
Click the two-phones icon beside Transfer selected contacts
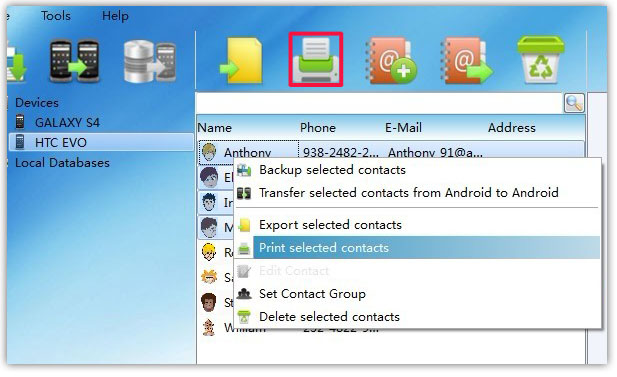pyautogui.click(x=244, y=193)
